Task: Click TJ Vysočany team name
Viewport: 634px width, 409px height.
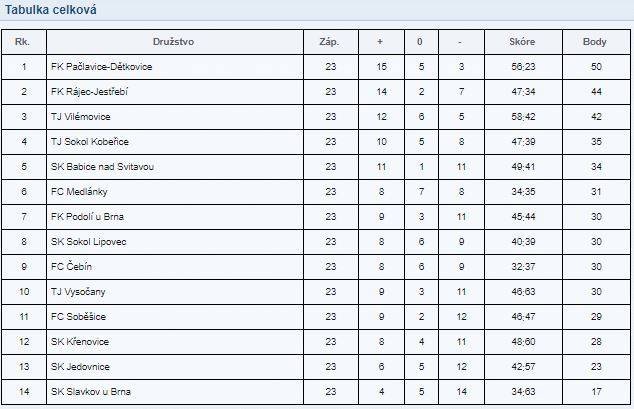Action: coord(78,292)
